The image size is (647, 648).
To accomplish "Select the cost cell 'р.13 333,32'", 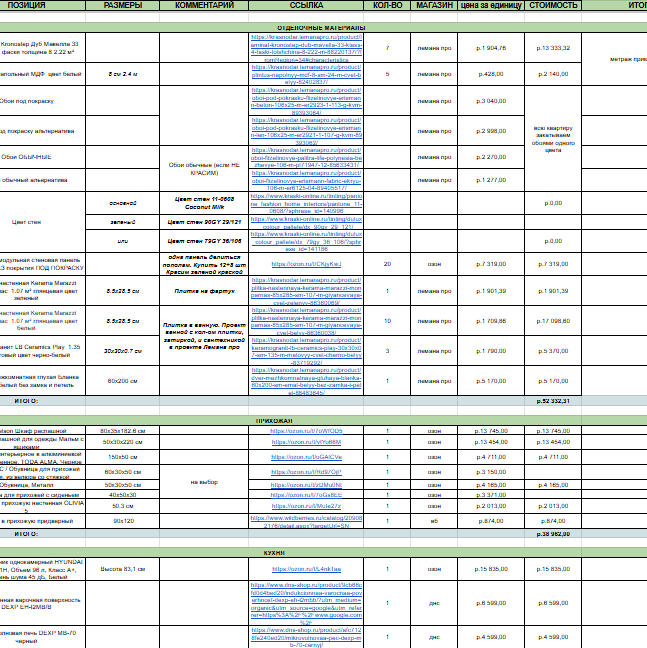I will pos(553,48).
